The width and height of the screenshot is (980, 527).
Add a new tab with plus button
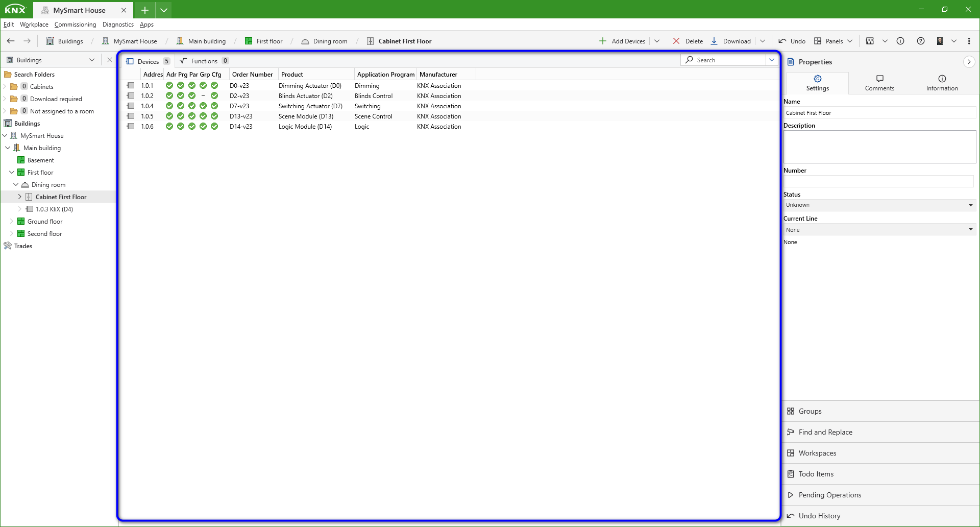click(145, 10)
